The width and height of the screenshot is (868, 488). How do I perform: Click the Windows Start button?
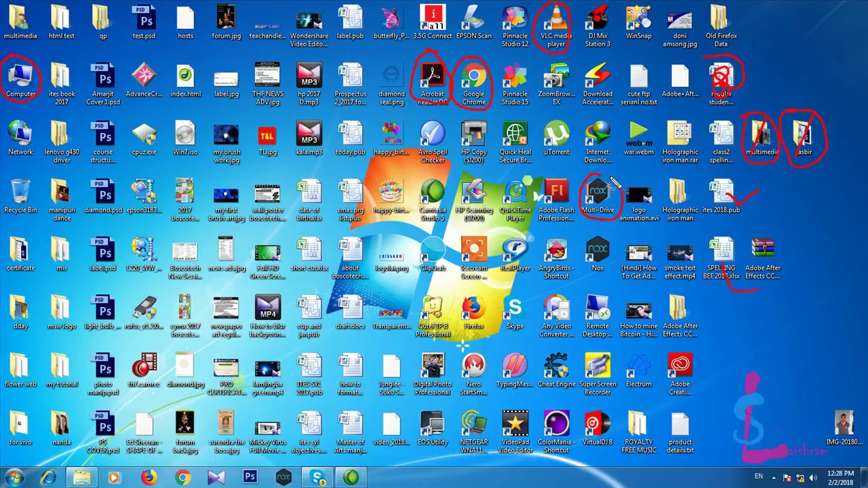tap(15, 478)
